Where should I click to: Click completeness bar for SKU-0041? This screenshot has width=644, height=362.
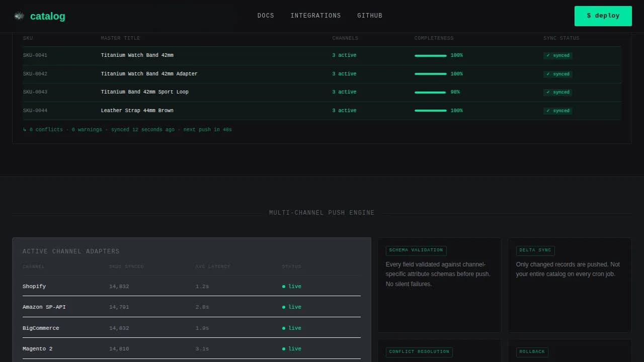coord(431,56)
